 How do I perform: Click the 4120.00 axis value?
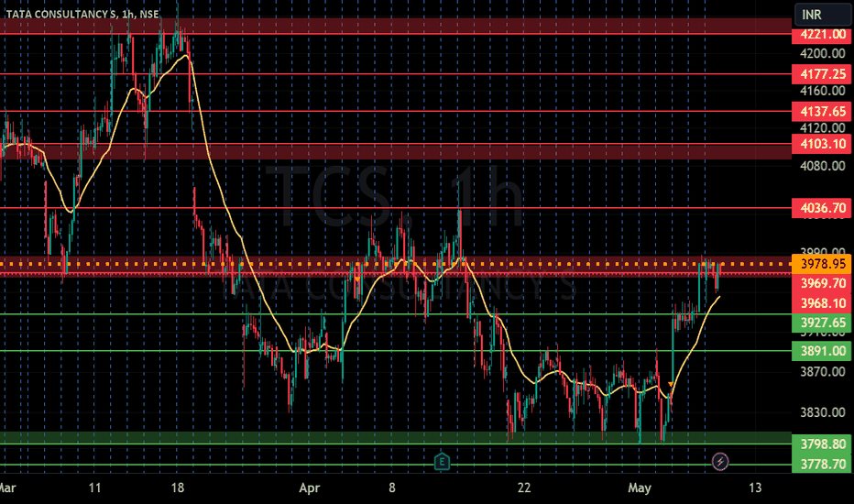point(823,127)
